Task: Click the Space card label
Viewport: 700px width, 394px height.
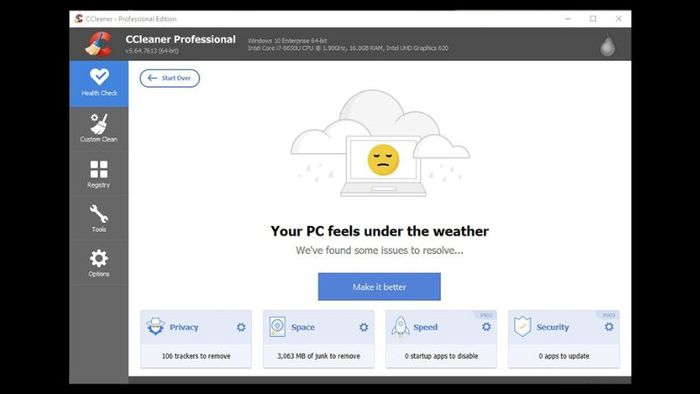Action: pos(303,327)
